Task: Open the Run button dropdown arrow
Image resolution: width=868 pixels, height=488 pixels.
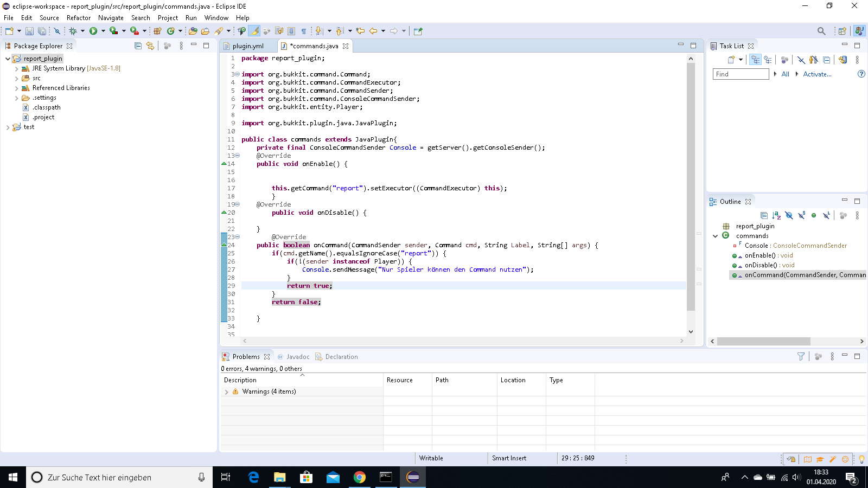Action: [103, 31]
